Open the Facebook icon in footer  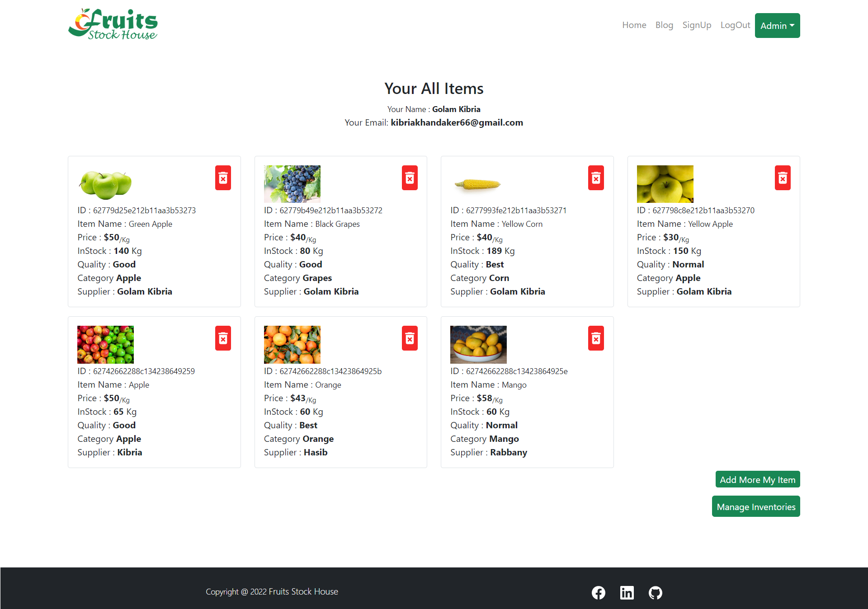tap(599, 593)
